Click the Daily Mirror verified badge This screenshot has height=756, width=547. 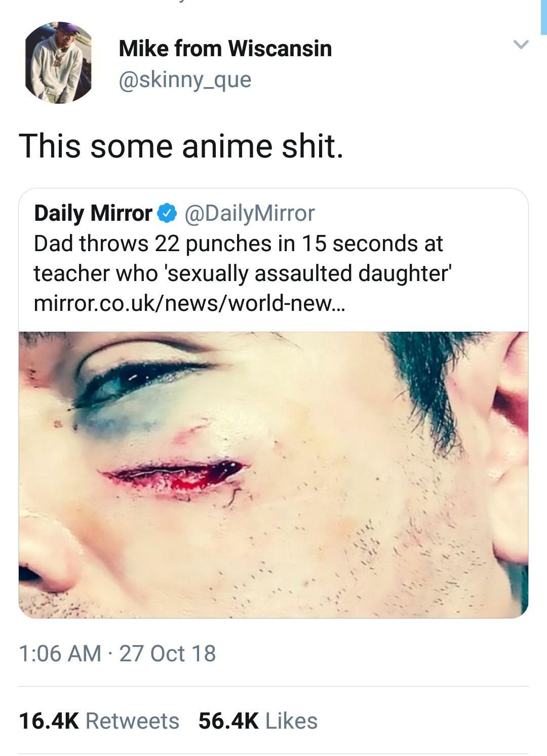[x=167, y=213]
